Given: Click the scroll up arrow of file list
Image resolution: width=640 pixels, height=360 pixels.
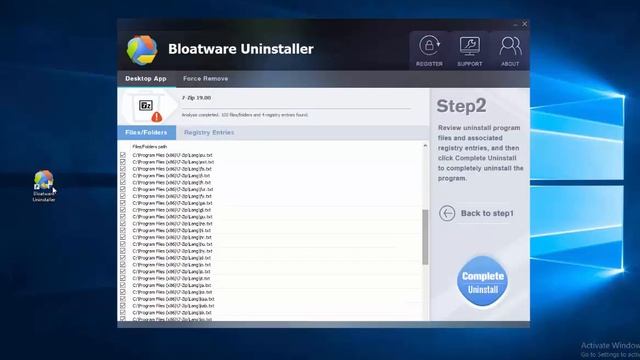Looking at the screenshot, I should click(x=425, y=146).
